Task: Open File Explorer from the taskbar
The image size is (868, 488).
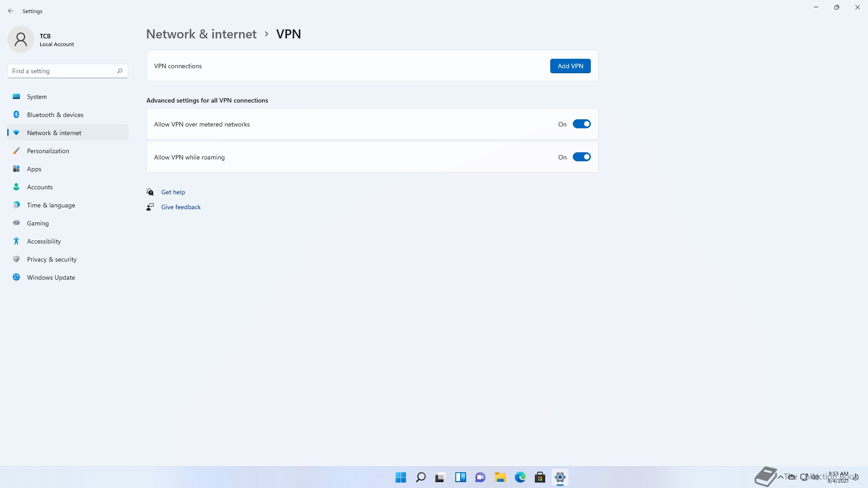Action: [500, 477]
